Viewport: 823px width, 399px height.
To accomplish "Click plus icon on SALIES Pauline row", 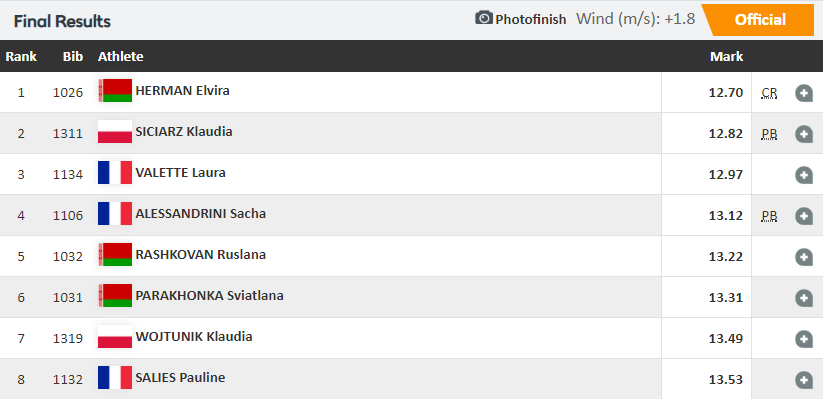I will click(x=804, y=380).
